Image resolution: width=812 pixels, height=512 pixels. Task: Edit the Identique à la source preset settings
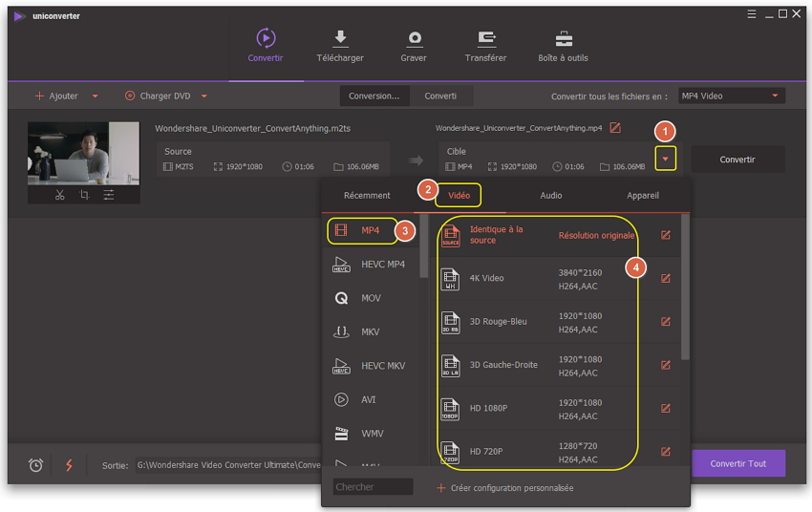666,235
